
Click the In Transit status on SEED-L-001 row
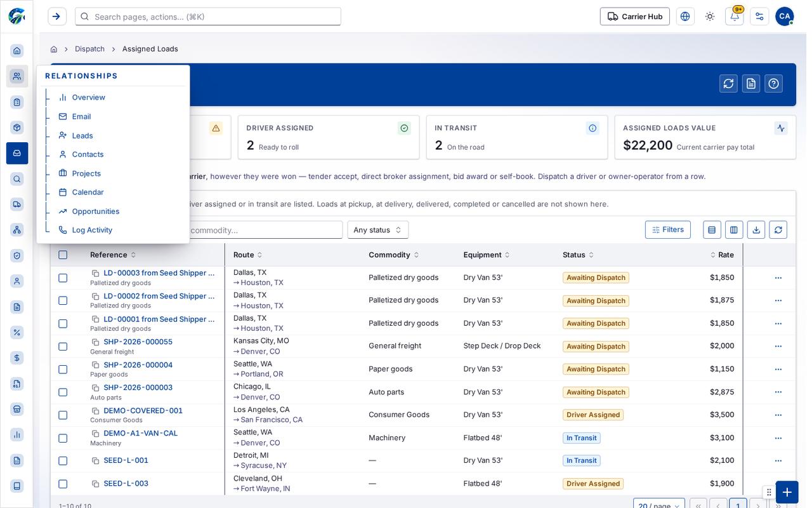[582, 461]
